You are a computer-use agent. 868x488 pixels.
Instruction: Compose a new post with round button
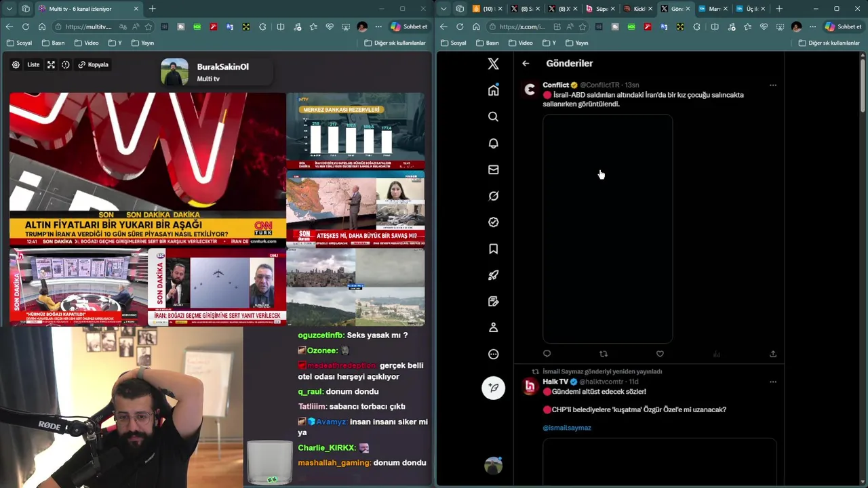[493, 388]
